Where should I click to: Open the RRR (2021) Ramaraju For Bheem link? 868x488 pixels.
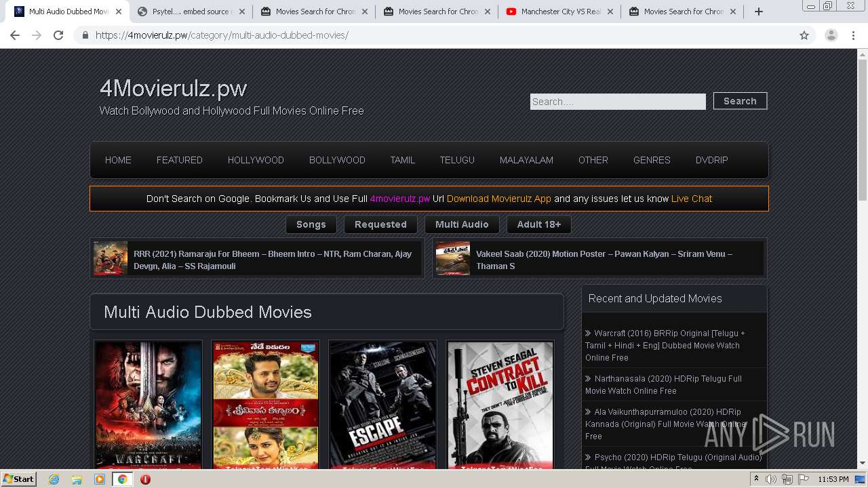(273, 260)
